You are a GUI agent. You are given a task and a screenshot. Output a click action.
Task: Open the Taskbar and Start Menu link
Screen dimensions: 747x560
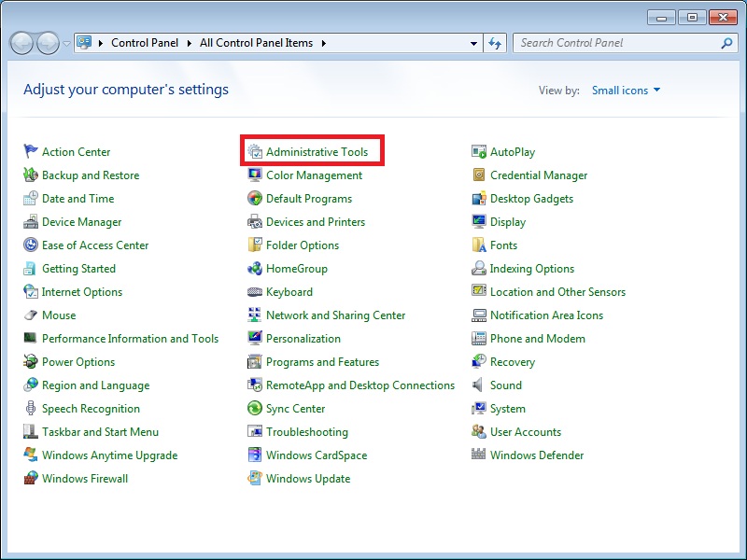pos(101,432)
